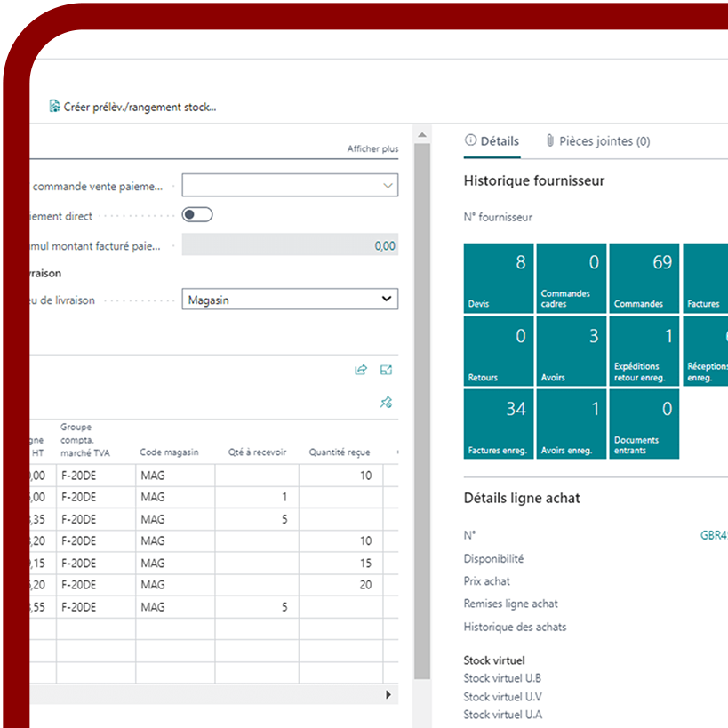Image resolution: width=728 pixels, height=728 pixels.
Task: Open the Expéditions retour enreg. tile
Action: pos(644,351)
